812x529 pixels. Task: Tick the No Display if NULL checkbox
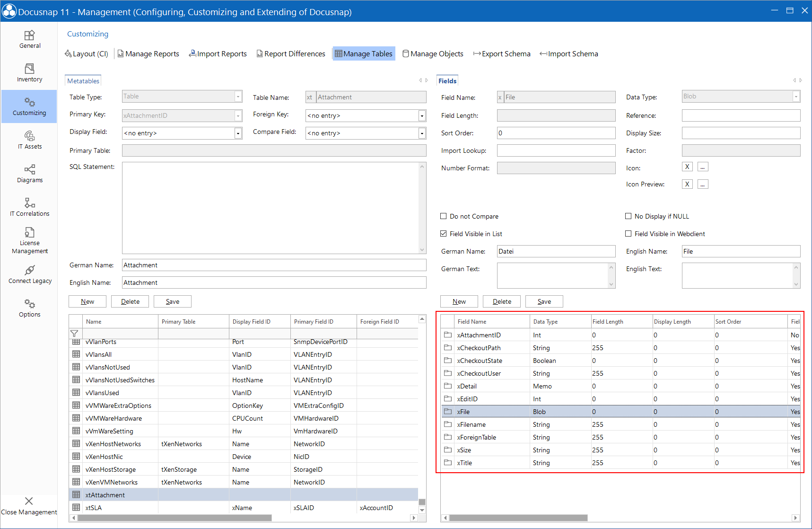point(629,216)
